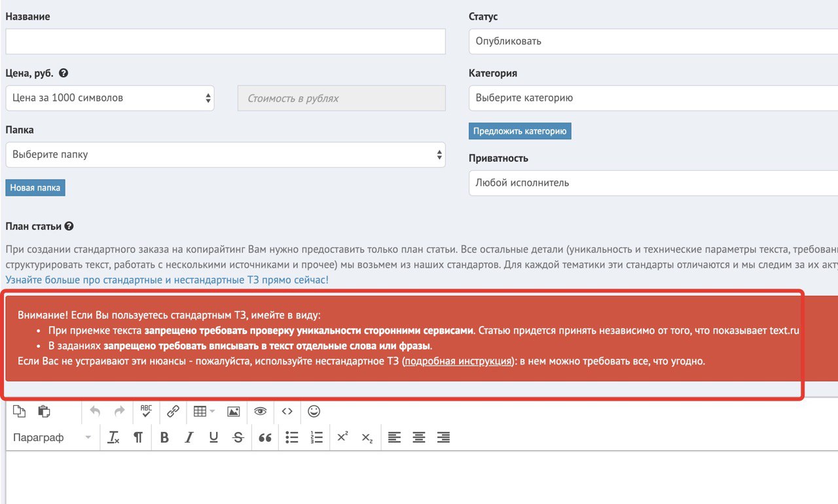The width and height of the screenshot is (838, 504).
Task: Click the paste clipboard icon
Action: coord(44,411)
